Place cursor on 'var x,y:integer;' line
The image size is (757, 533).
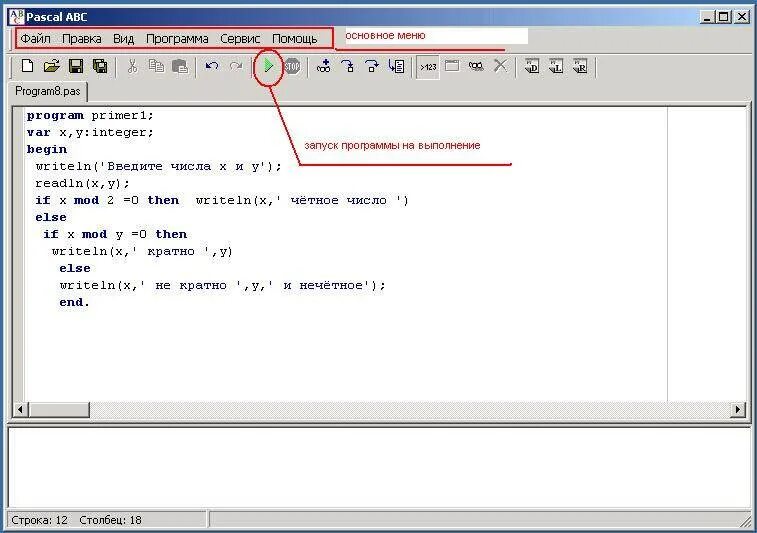pos(90,132)
